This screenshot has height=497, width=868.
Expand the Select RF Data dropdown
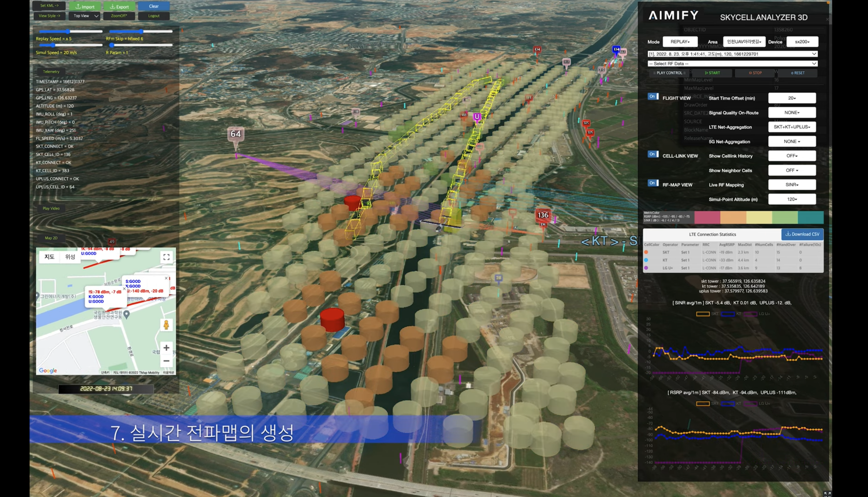click(731, 64)
